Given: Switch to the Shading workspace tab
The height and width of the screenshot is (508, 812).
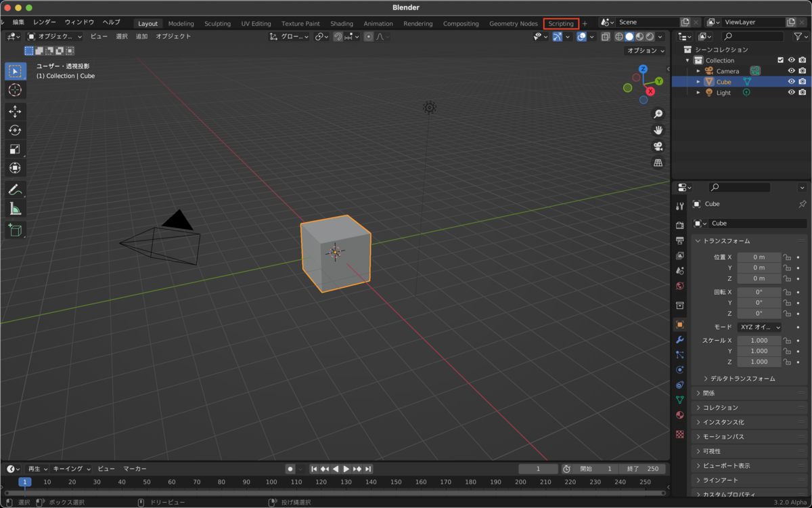Looking at the screenshot, I should pyautogui.click(x=342, y=24).
